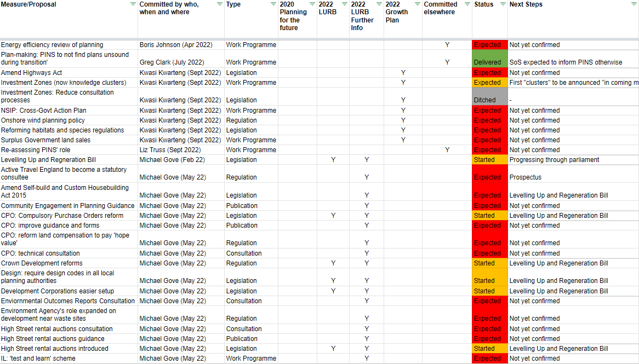Image resolution: width=639 pixels, height=364 pixels.
Task: Select Started status for Development Corporations row
Action: (x=490, y=291)
